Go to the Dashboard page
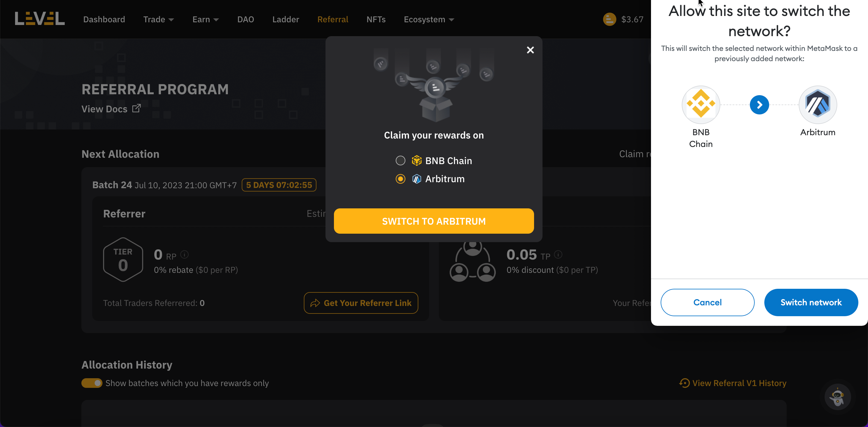The width and height of the screenshot is (868, 427). [x=104, y=20]
